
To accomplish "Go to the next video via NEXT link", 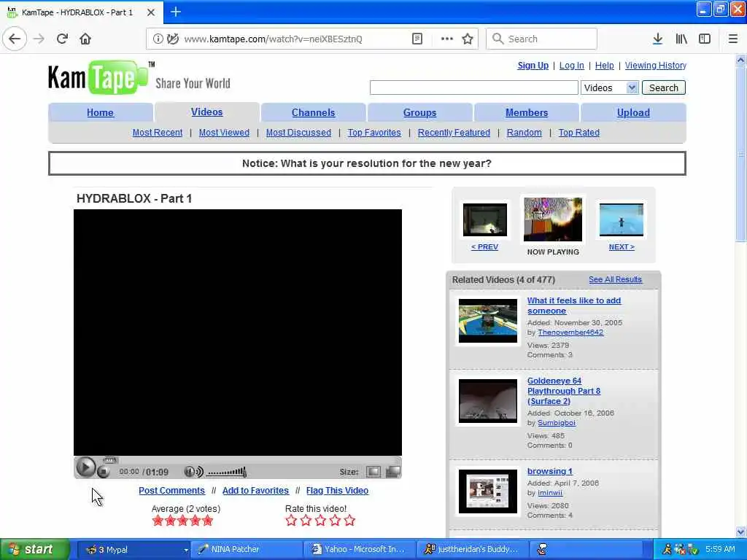I will coord(622,247).
